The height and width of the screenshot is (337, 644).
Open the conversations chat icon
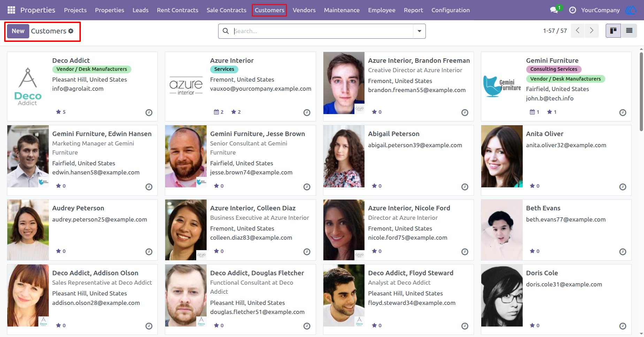554,10
